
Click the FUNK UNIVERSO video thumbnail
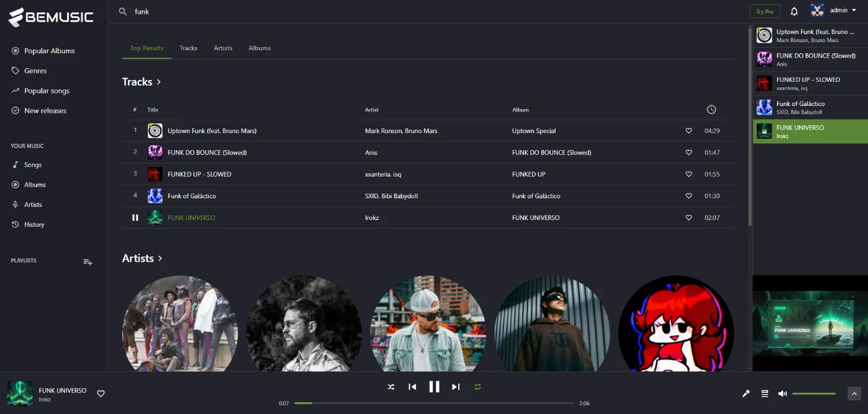[x=810, y=323]
